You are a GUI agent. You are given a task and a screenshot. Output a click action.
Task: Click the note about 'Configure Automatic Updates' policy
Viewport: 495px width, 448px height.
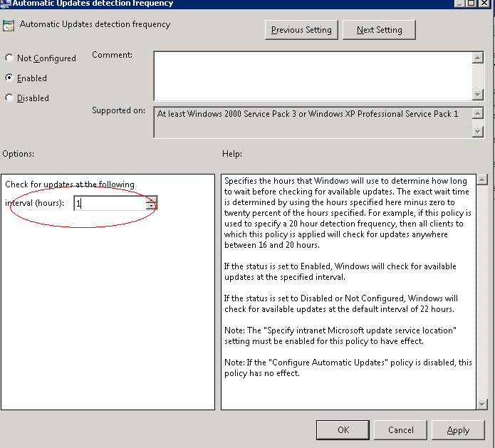(348, 368)
